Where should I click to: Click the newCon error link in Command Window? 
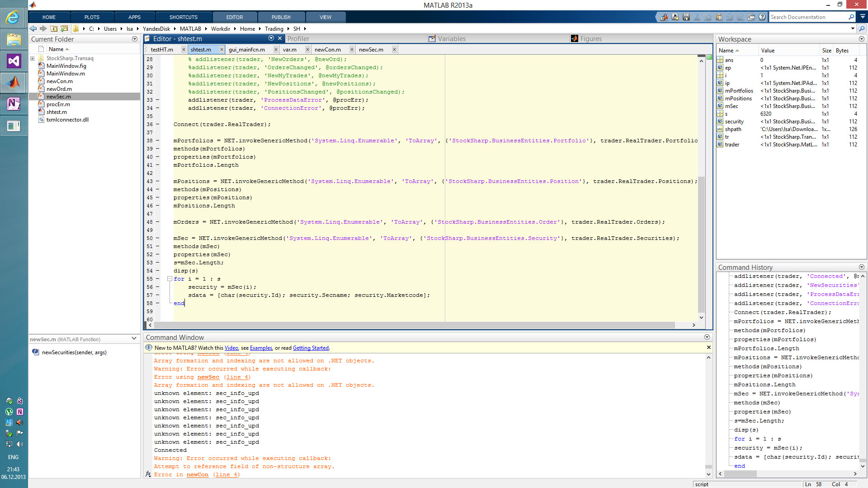pyautogui.click(x=198, y=474)
